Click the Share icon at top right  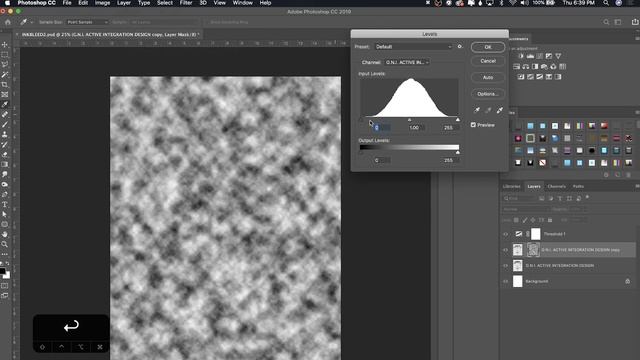(635, 22)
